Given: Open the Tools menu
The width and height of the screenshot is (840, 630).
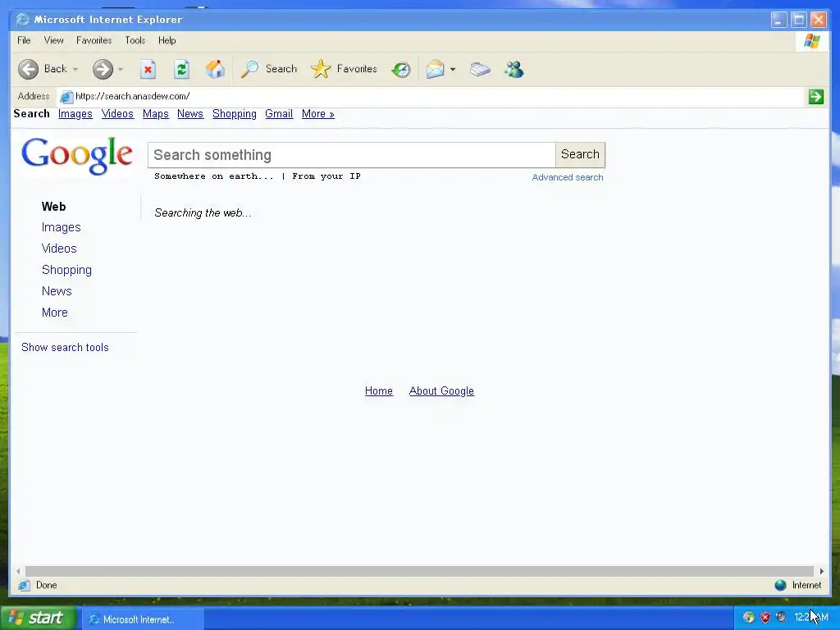Looking at the screenshot, I should click(135, 40).
